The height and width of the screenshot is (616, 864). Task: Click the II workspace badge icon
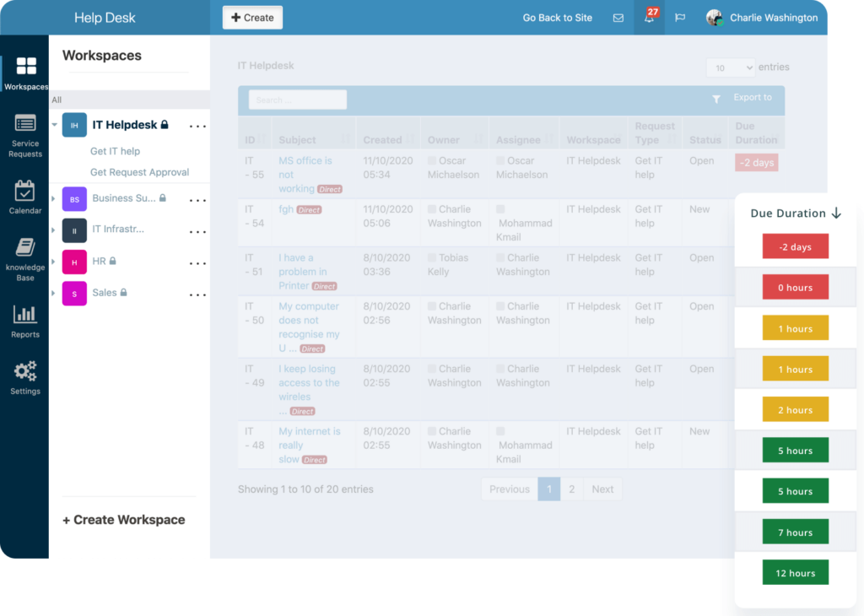coord(74,230)
